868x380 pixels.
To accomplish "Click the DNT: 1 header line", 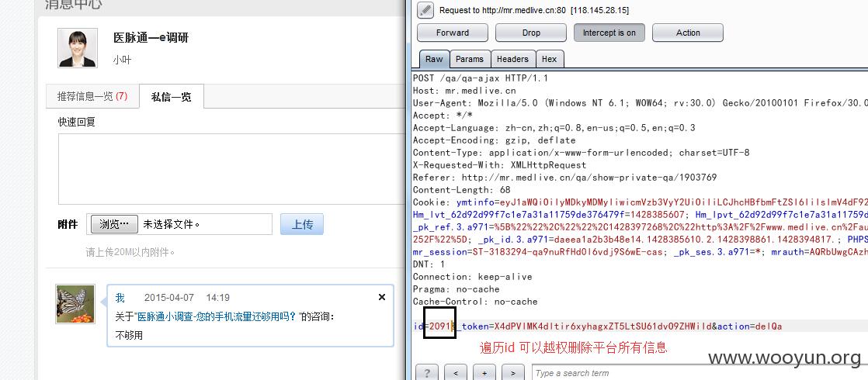I will [429, 264].
